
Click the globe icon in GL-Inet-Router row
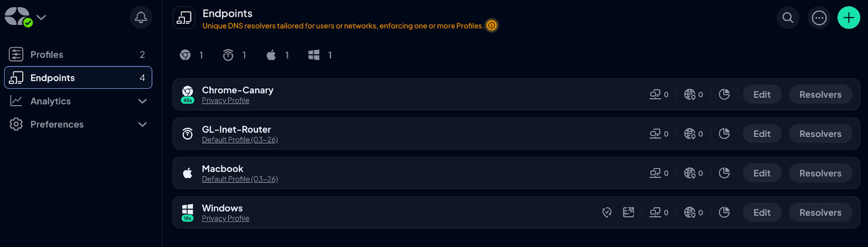tap(690, 134)
